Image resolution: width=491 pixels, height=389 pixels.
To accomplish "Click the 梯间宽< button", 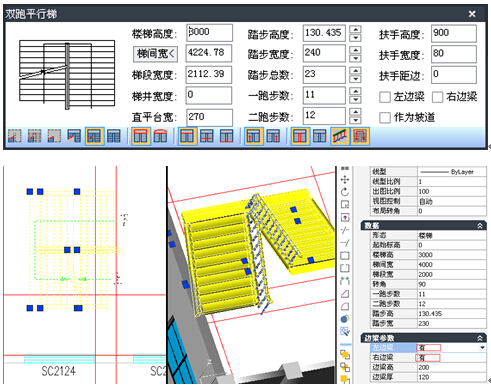I will pos(156,54).
